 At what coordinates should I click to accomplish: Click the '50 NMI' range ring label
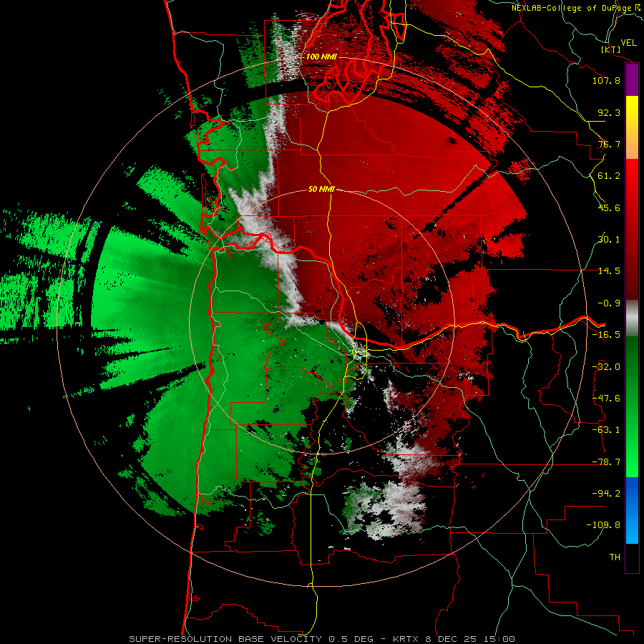pos(321,190)
